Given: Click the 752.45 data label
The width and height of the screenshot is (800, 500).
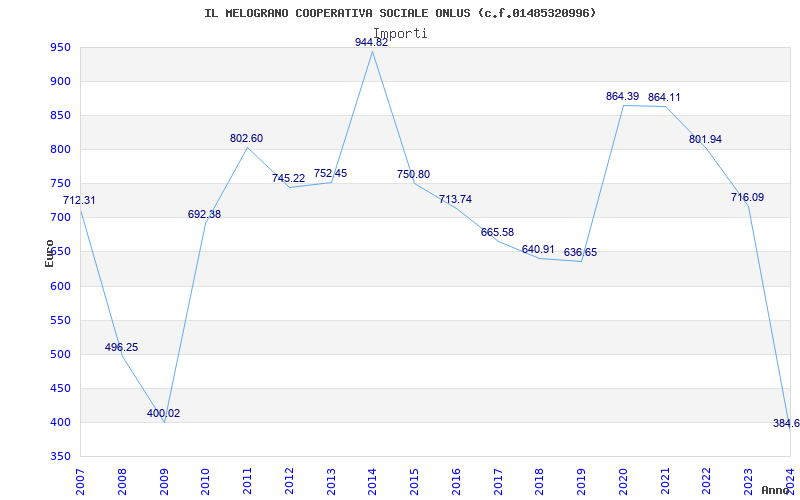Looking at the screenshot, I should [330, 173].
